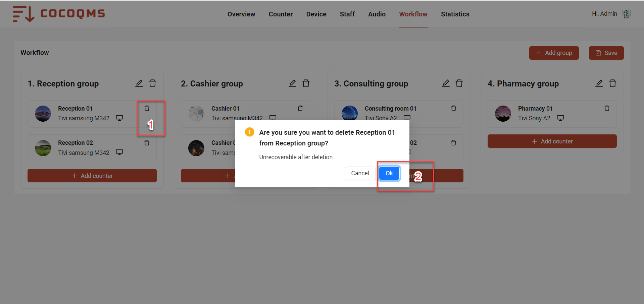
Task: Delete the Reception group using trash icon
Action: point(152,83)
